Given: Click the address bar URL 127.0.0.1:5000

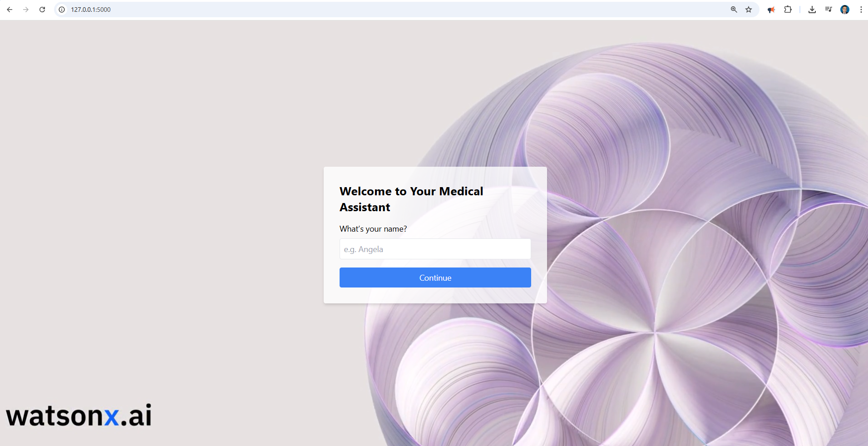Looking at the screenshot, I should pos(91,10).
